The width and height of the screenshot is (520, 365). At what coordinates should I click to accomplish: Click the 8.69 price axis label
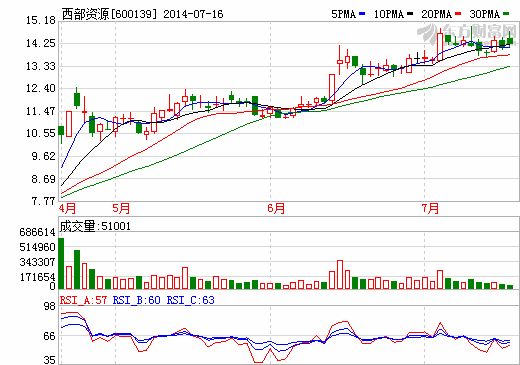click(43, 179)
